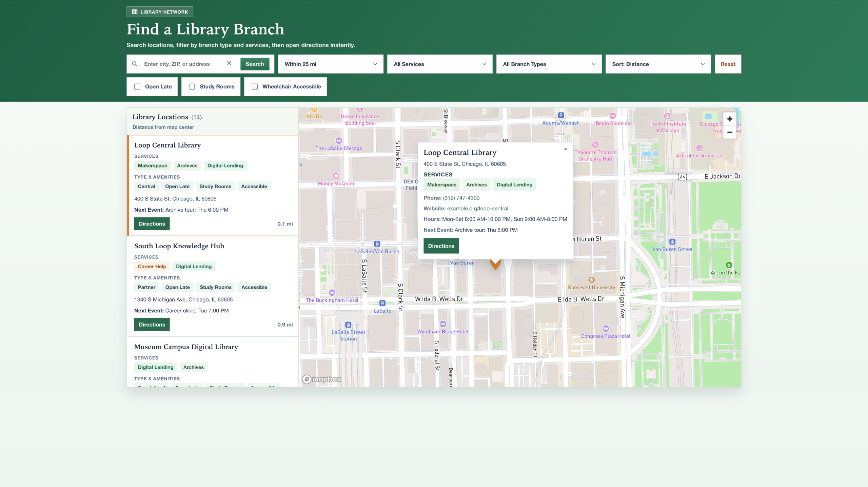The width and height of the screenshot is (868, 487).
Task: Clear the search field with the X icon
Action: (229, 63)
